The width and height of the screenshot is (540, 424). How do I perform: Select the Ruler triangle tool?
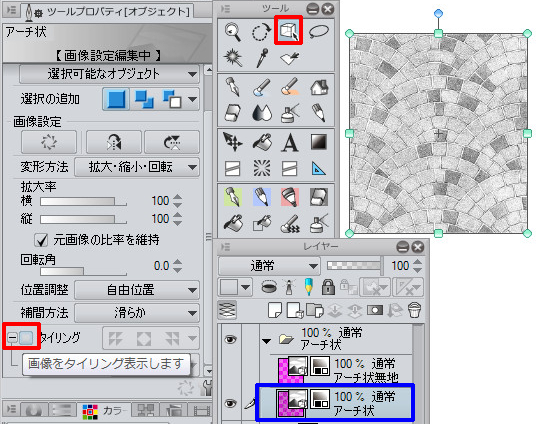(319, 169)
